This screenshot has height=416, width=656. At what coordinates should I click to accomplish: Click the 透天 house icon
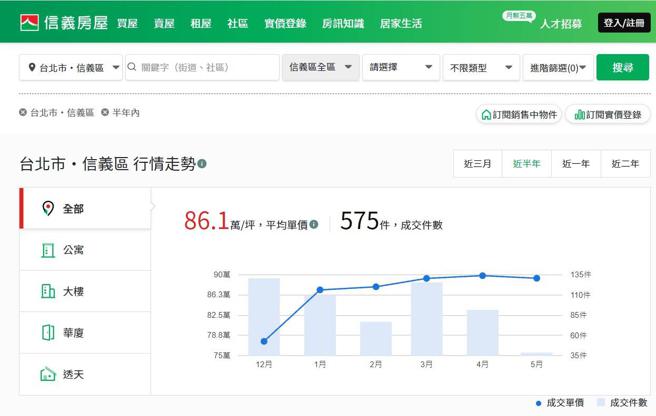48,374
